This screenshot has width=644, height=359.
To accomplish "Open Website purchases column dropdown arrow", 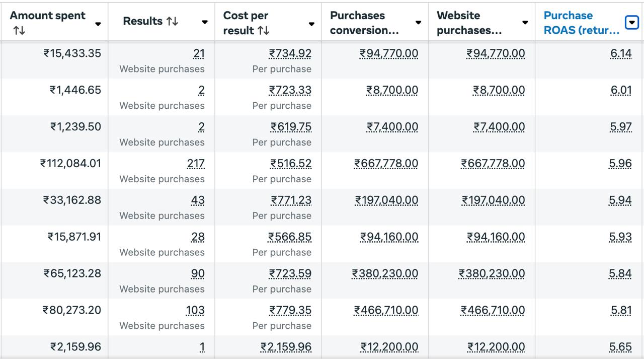I will (525, 23).
